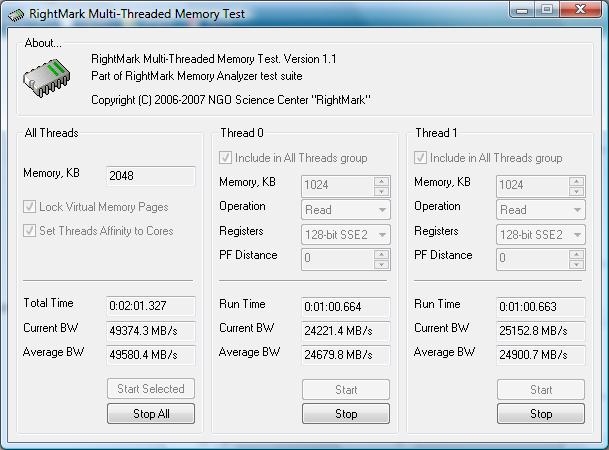Click the Start Selected button
Image resolution: width=609 pixels, height=450 pixels.
coord(151,389)
